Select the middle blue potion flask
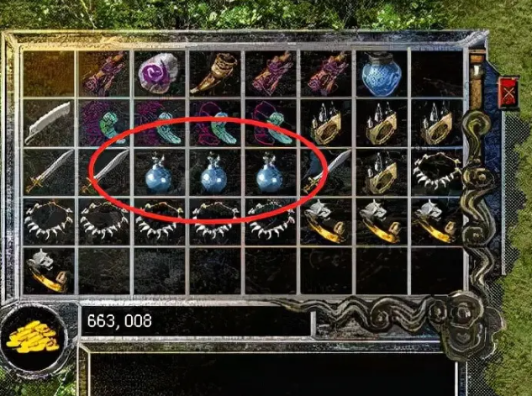 tap(214, 173)
